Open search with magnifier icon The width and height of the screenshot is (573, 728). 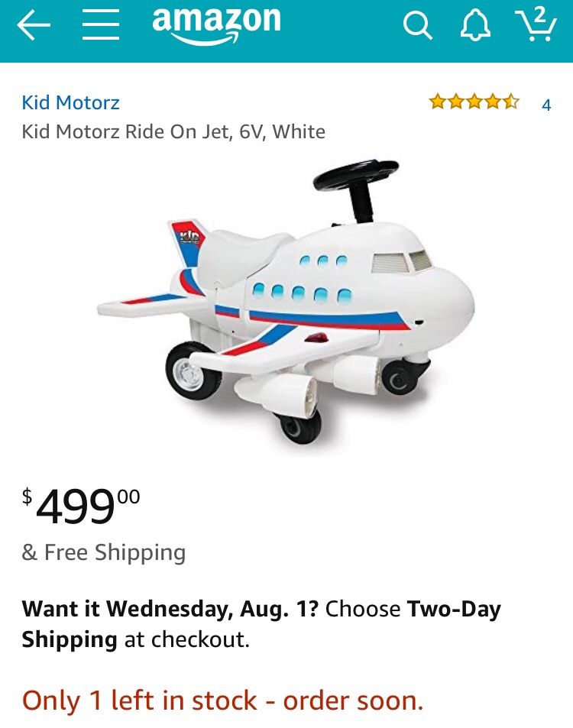(418, 25)
